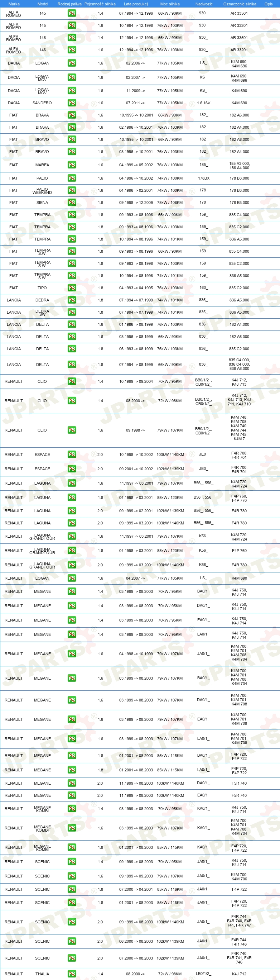
Task: Select engine code '835 C4.000, 836 C4.000, 836 A6.000'
Action: coord(239,364)
